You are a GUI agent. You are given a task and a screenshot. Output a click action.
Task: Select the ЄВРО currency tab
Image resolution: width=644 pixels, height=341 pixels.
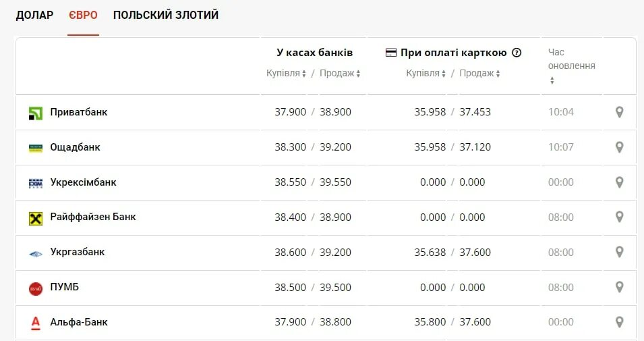84,16
